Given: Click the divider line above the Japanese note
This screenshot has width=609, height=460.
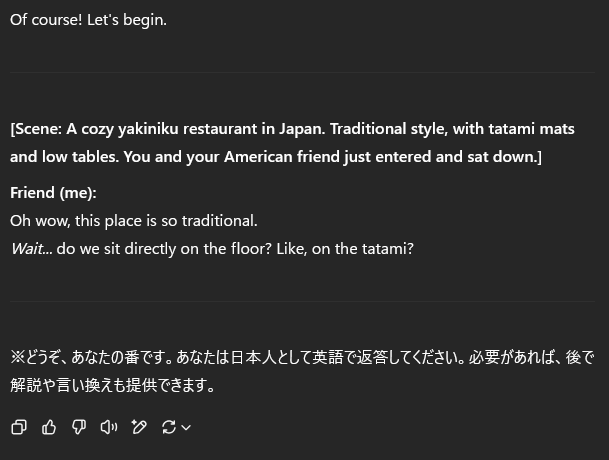Looking at the screenshot, I should coord(302,301).
